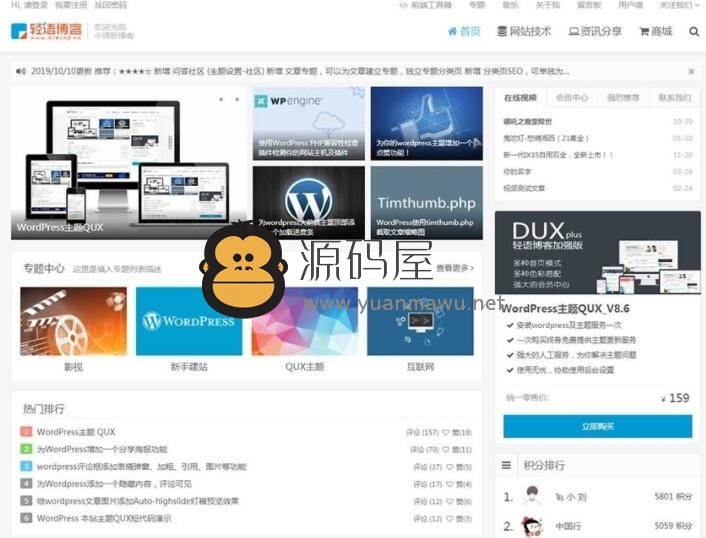Click the speaker icon in announcement bar
Image resolution: width=706 pixels, height=538 pixels.
click(21, 71)
